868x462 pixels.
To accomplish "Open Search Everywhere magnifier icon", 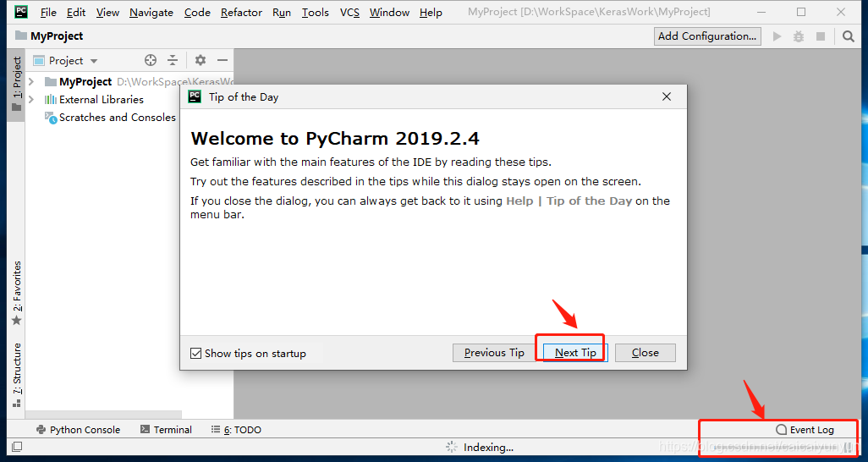I will point(848,36).
